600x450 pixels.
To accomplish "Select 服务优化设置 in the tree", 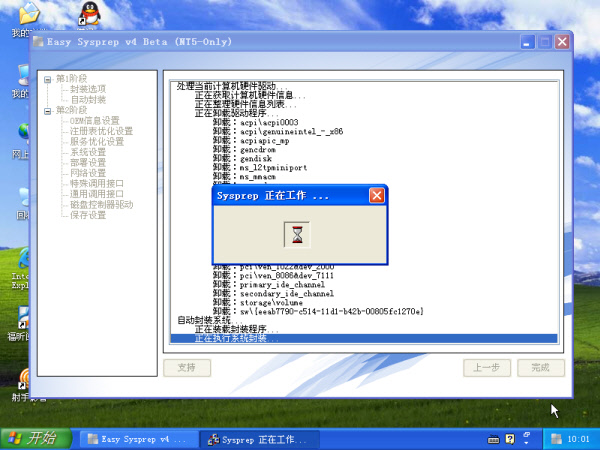I will (97, 142).
